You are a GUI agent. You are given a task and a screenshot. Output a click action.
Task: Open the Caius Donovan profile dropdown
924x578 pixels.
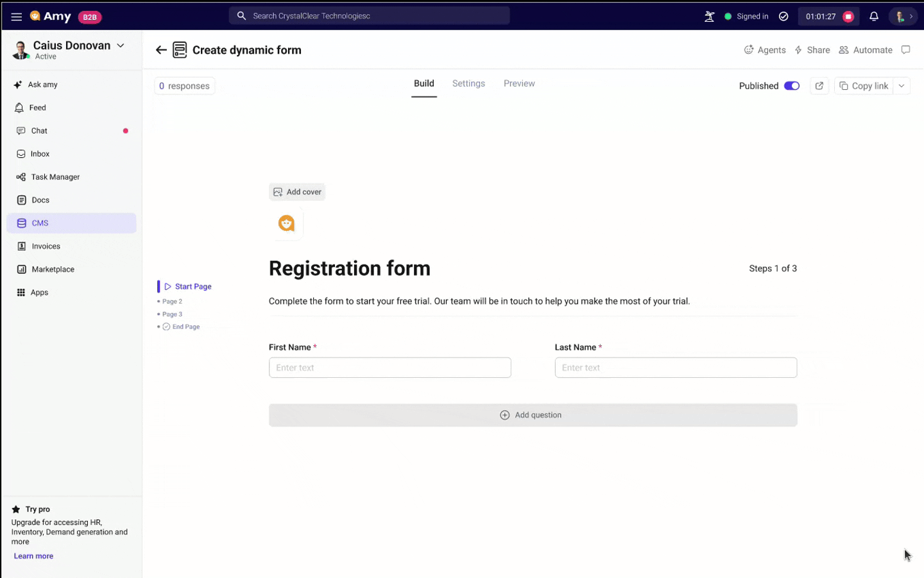tap(120, 46)
